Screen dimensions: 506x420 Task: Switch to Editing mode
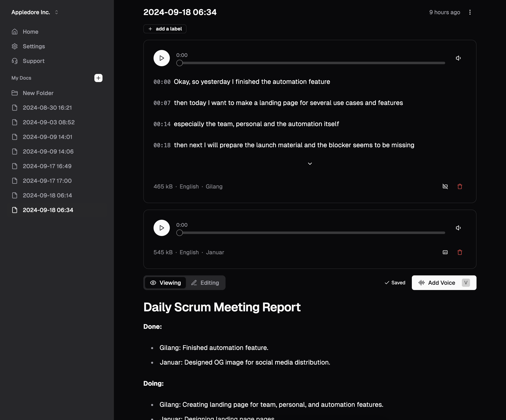(205, 283)
